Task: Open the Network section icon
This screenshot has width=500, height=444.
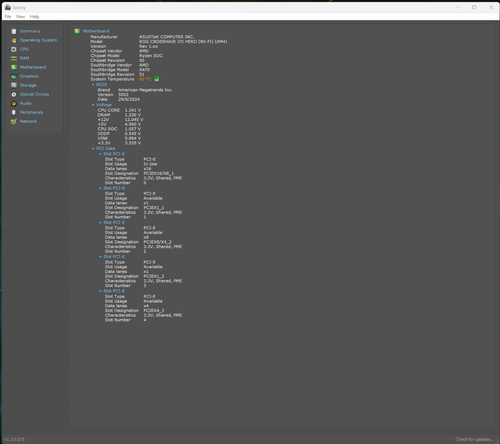Action: [14, 121]
